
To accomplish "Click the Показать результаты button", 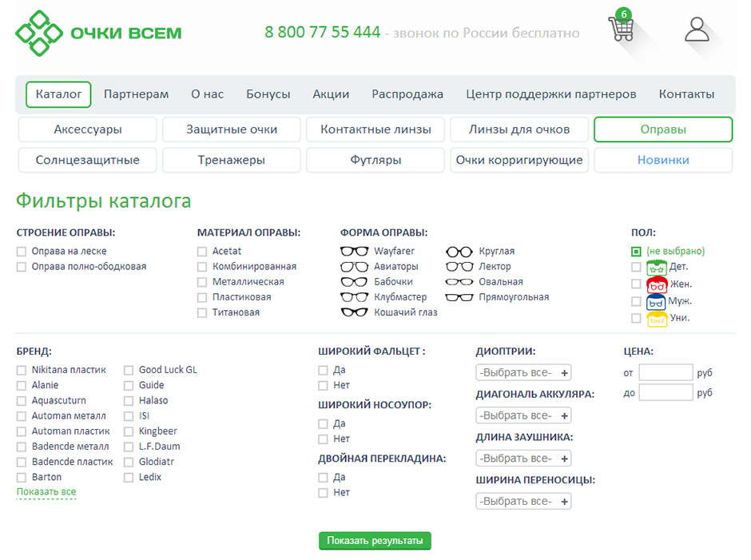I will pyautogui.click(x=375, y=541).
